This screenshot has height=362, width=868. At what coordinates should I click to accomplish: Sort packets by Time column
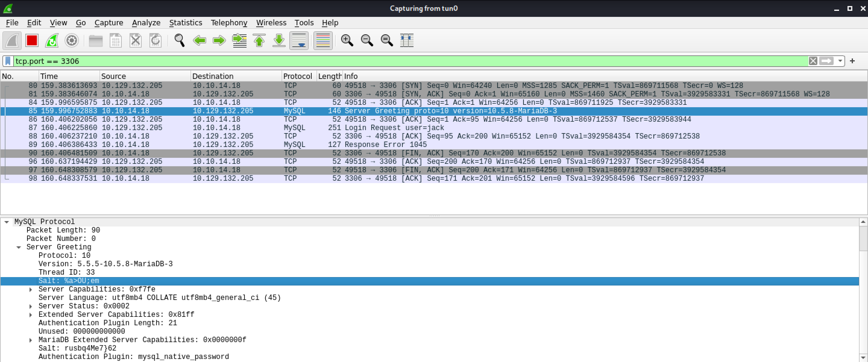(x=69, y=76)
